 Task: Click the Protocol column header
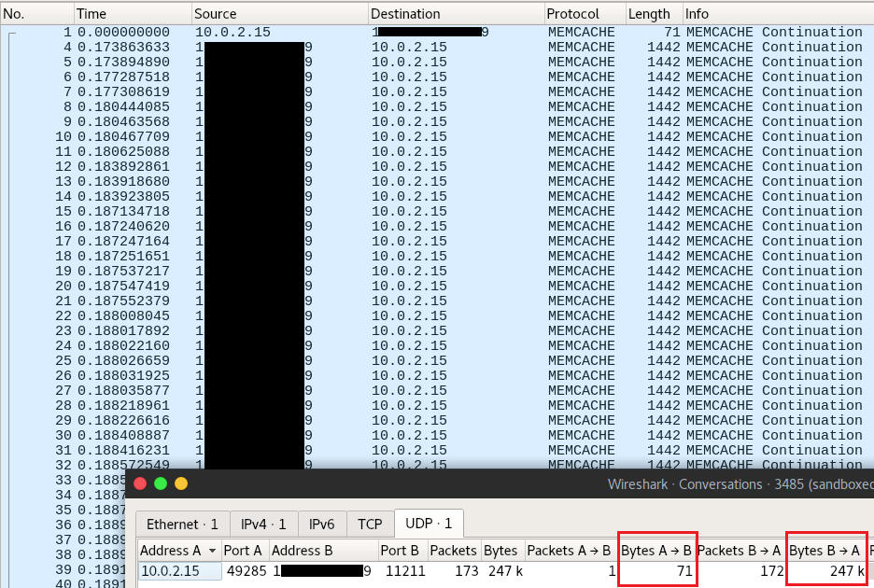tap(585, 14)
